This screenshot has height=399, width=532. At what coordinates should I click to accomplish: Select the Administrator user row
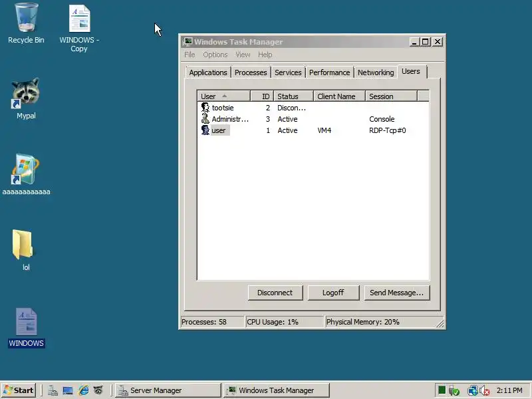[x=313, y=119]
